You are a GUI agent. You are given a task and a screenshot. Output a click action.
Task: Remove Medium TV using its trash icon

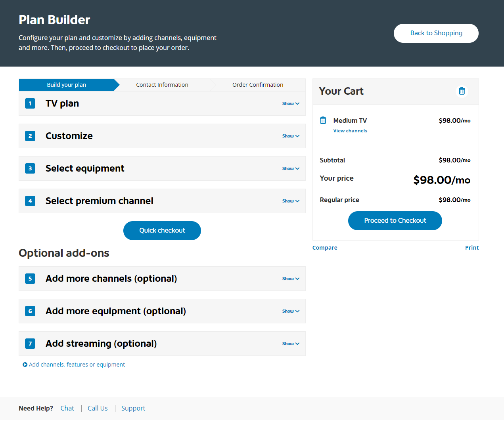pos(323,120)
